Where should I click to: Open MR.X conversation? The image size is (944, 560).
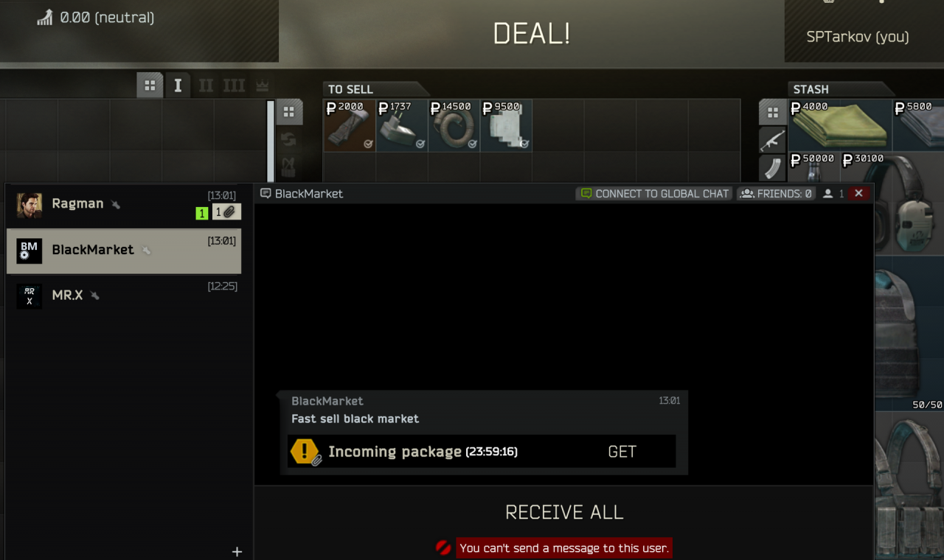124,295
